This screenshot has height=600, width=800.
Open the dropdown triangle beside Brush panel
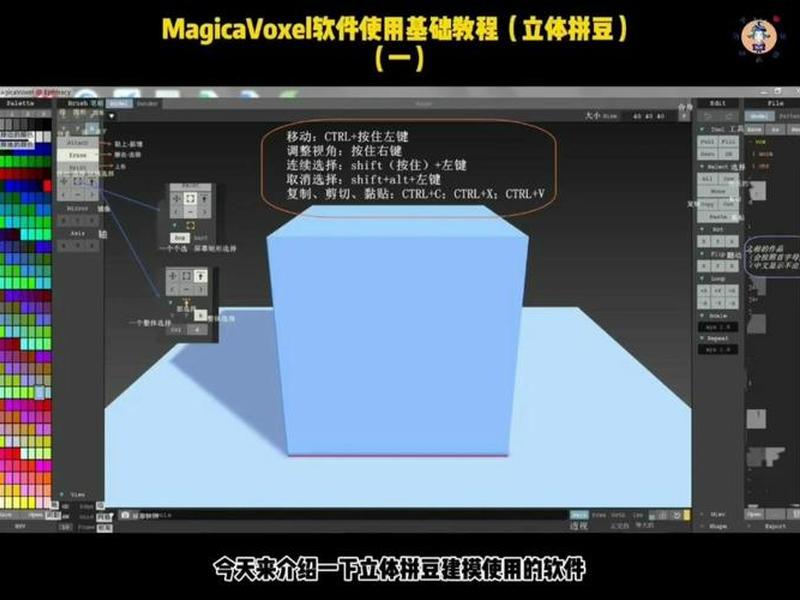click(x=111, y=116)
